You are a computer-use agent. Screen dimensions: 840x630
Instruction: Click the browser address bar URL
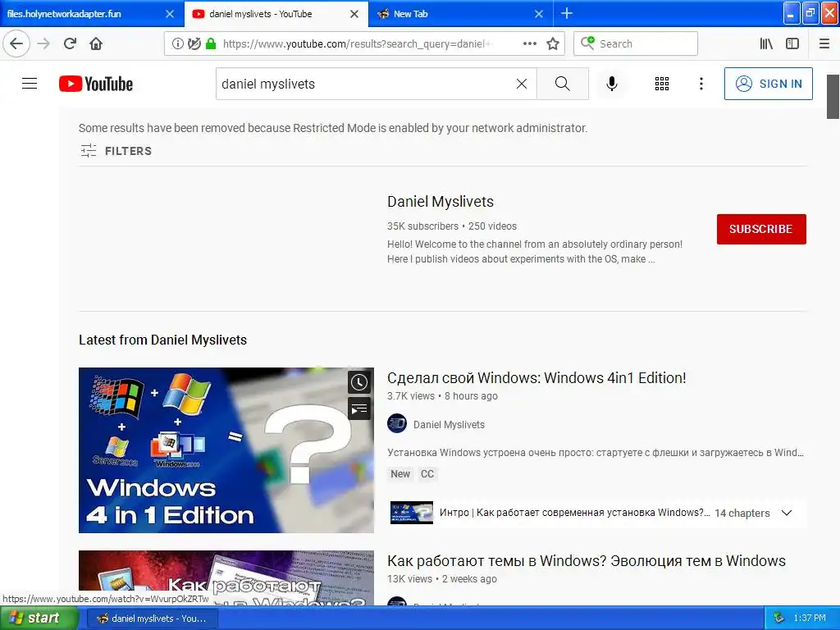[356, 44]
